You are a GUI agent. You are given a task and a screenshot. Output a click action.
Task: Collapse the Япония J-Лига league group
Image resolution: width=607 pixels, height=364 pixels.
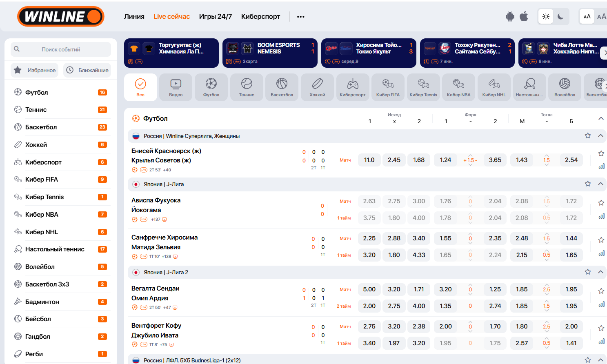point(600,184)
